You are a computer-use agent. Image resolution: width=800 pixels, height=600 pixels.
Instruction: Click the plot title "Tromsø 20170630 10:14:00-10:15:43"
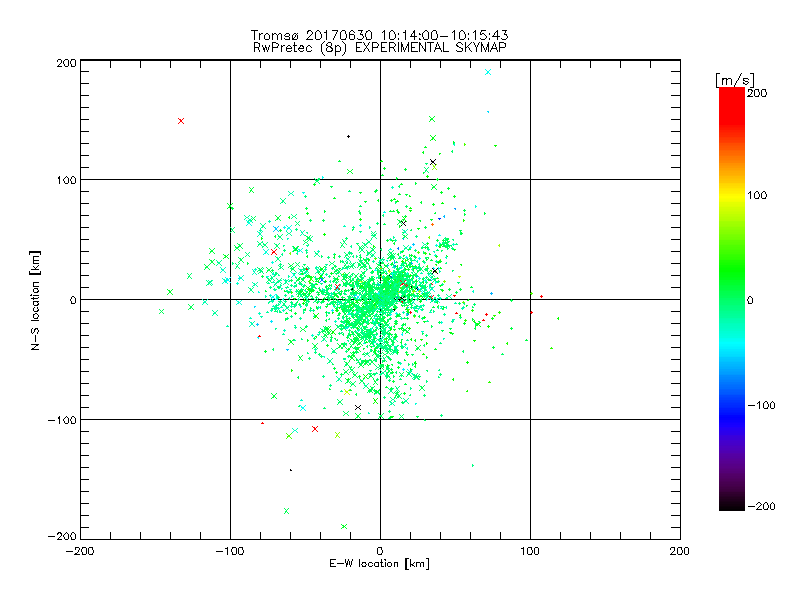click(x=379, y=35)
